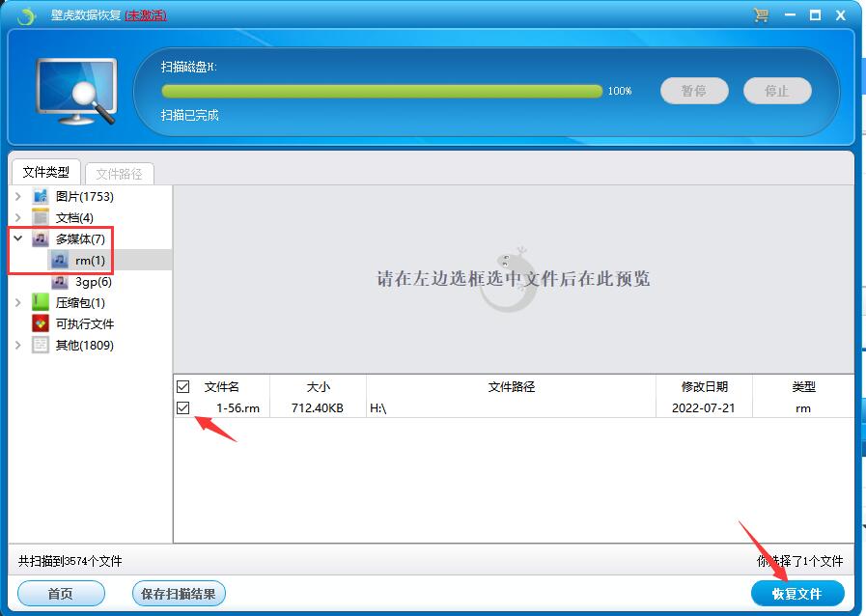The width and height of the screenshot is (866, 616).
Task: Expand the 图片(1753) tree node
Action: point(17,197)
